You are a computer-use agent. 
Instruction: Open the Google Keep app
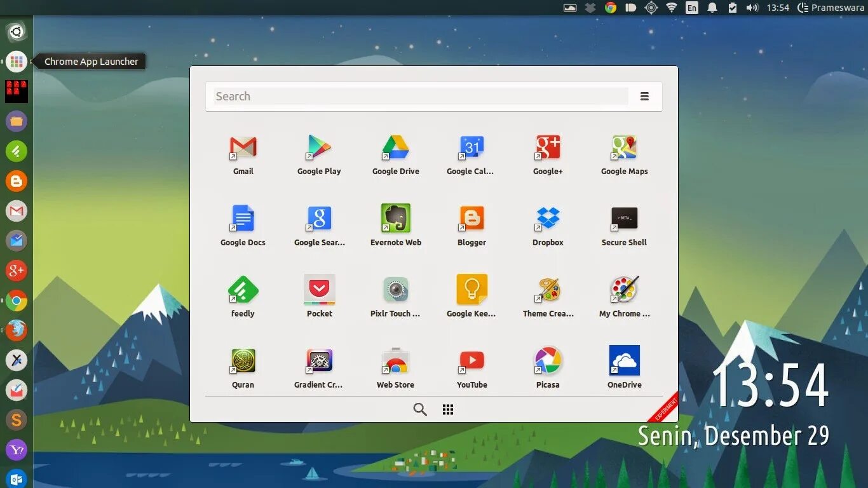(471, 290)
